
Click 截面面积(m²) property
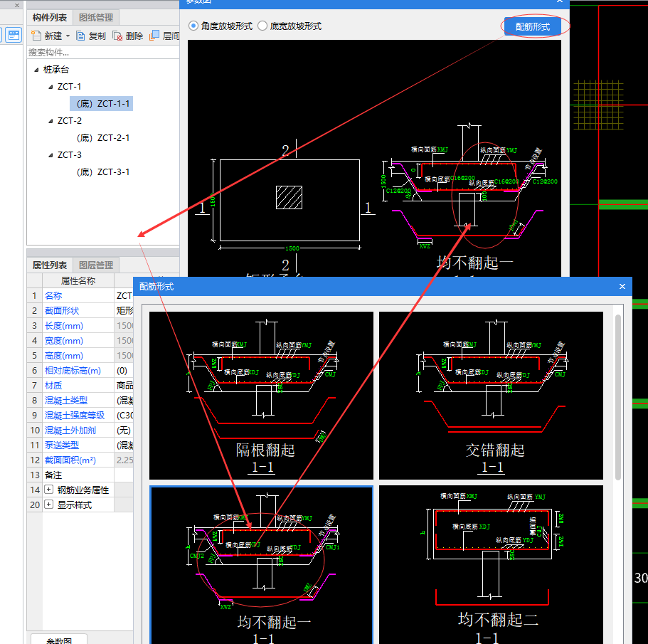tap(70, 460)
